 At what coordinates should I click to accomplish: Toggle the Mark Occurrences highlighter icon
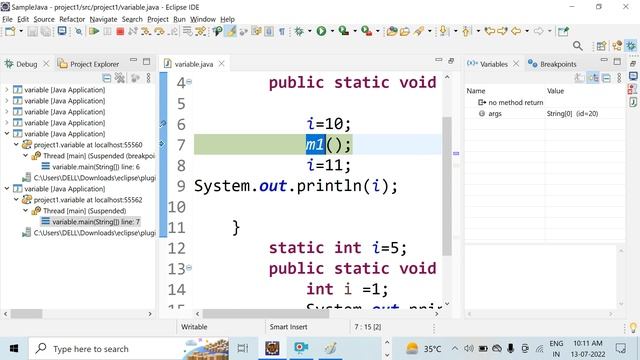tap(231, 31)
